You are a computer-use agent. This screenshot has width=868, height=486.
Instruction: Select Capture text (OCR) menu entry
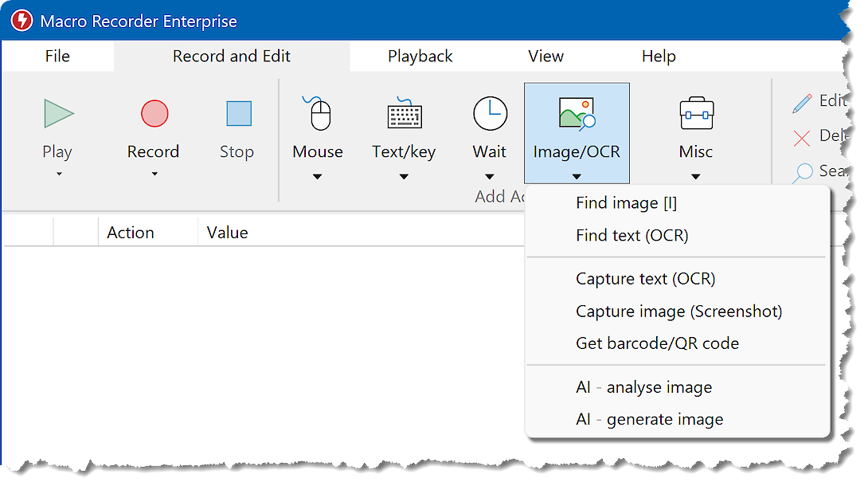[645, 279]
